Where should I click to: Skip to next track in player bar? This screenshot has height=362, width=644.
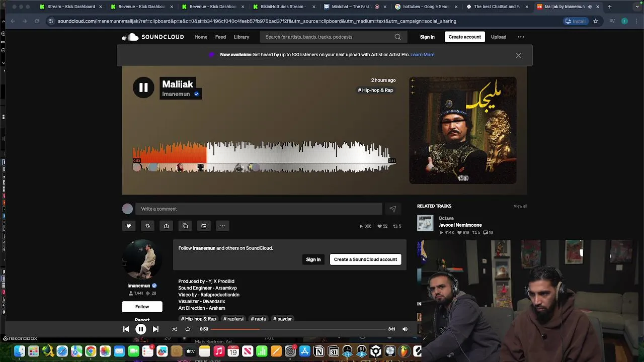pyautogui.click(x=155, y=329)
